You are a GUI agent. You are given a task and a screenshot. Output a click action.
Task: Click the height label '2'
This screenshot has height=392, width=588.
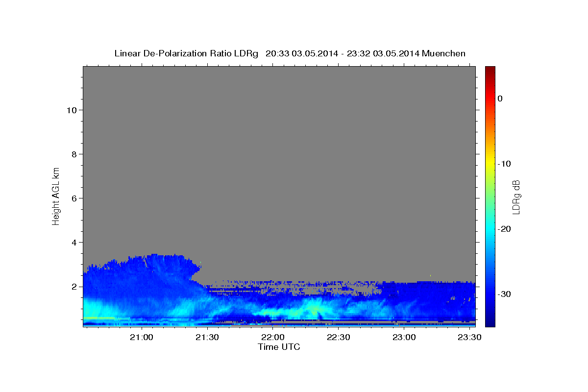click(73, 287)
